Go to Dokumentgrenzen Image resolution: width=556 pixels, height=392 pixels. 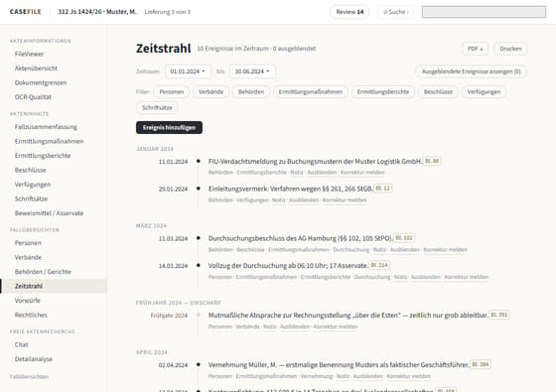[41, 82]
